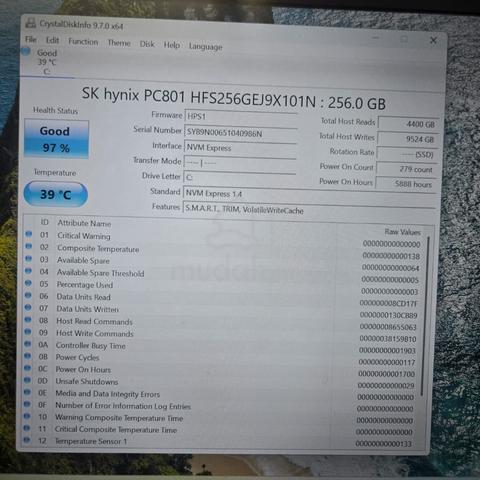Image resolution: width=480 pixels, height=480 pixels.
Task: Click the blue status dot for Critical Warning
Action: point(29,234)
